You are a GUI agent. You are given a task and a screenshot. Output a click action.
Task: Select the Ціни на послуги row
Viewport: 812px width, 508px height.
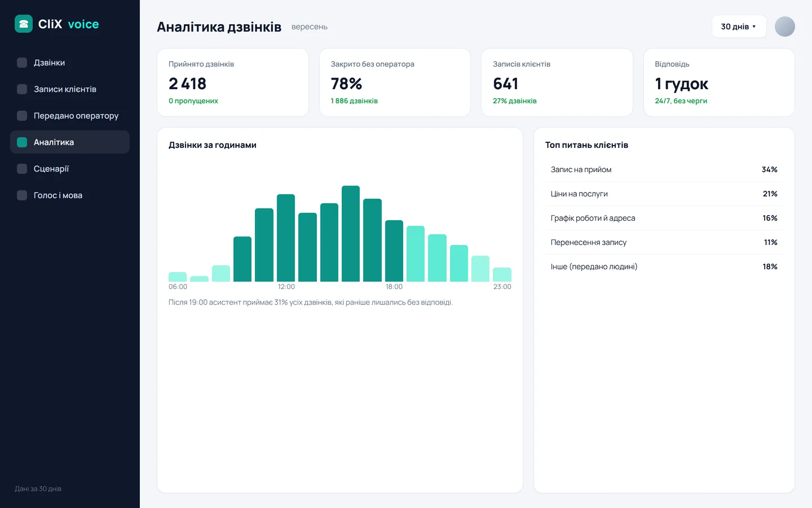point(664,194)
